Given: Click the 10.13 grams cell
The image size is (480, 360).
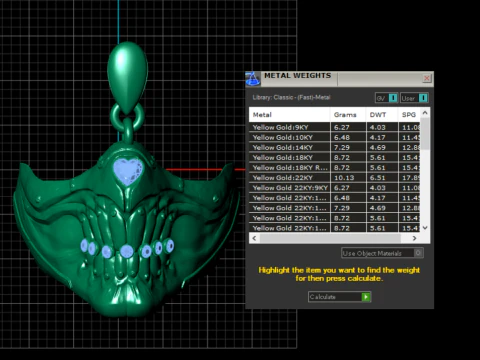Looking at the screenshot, I should click(348, 178).
